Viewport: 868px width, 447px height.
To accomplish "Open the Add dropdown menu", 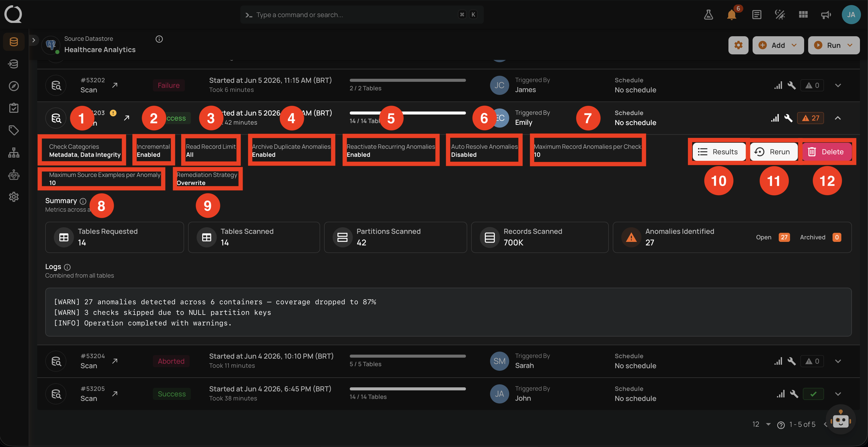I will click(778, 45).
